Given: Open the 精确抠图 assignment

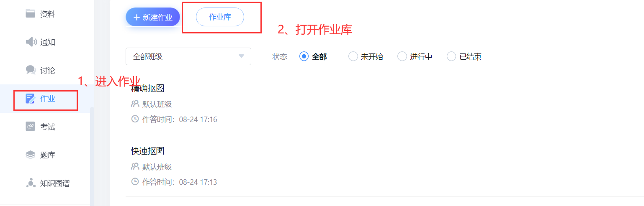Looking at the screenshot, I should pyautogui.click(x=148, y=88).
